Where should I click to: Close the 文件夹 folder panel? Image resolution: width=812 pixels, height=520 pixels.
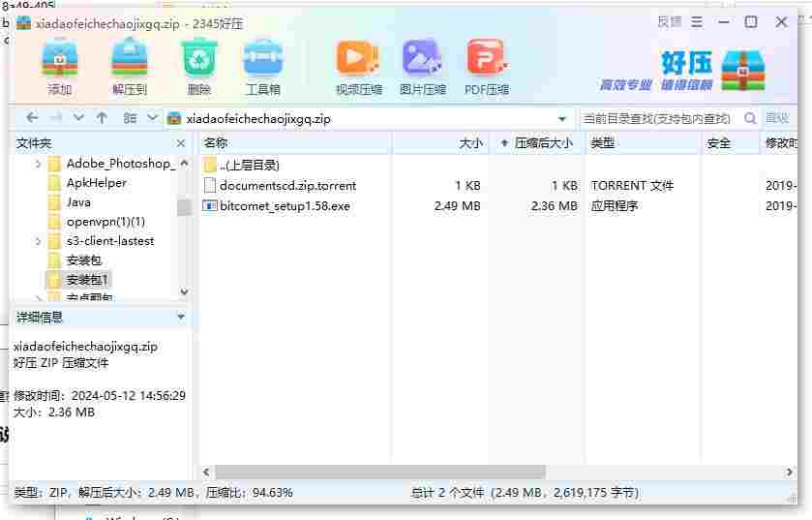point(181,143)
